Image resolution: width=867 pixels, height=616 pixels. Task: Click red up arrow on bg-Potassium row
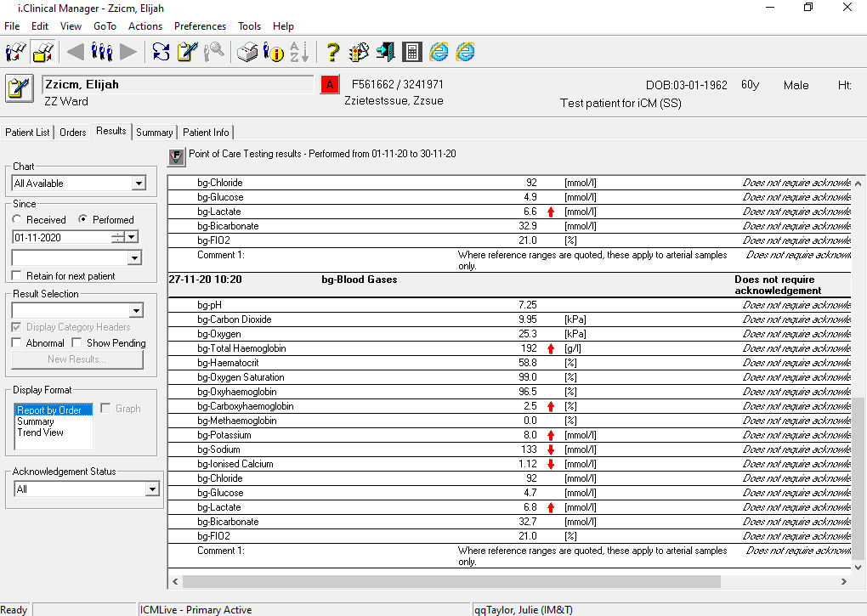click(551, 435)
